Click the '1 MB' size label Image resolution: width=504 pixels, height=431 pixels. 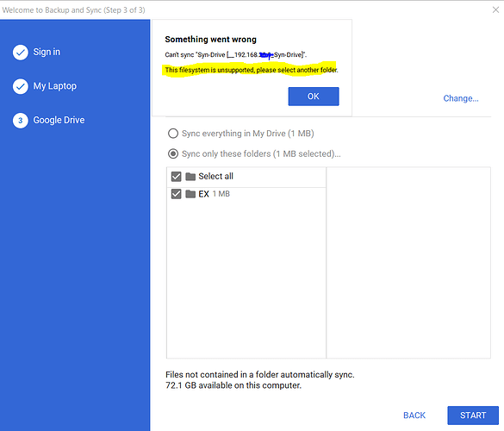point(221,194)
